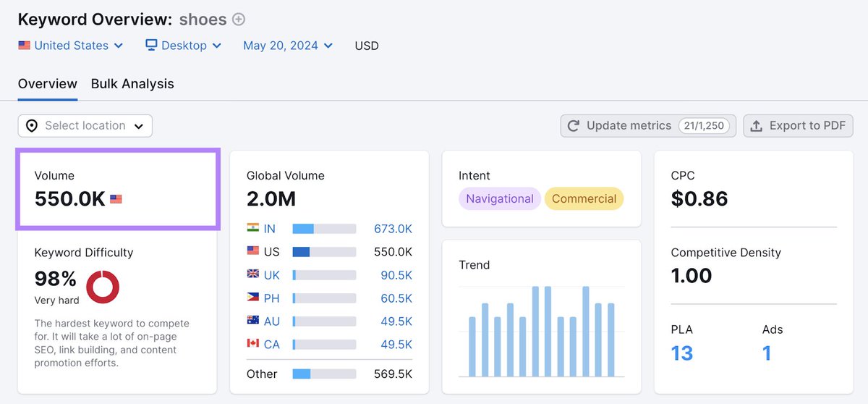
Task: Click the Navigational intent badge
Action: click(500, 199)
